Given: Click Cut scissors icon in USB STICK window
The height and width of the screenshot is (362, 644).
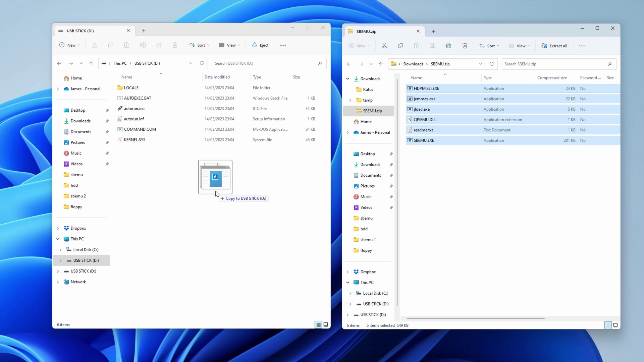Looking at the screenshot, I should (94, 45).
